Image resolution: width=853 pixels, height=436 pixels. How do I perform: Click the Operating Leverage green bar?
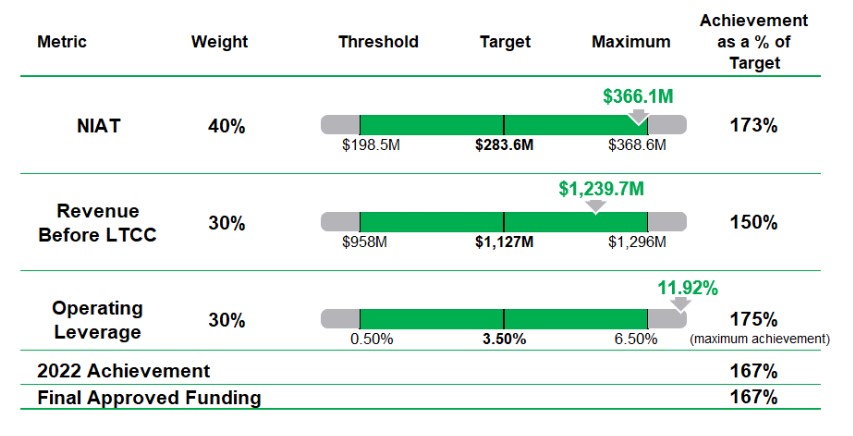[503, 319]
